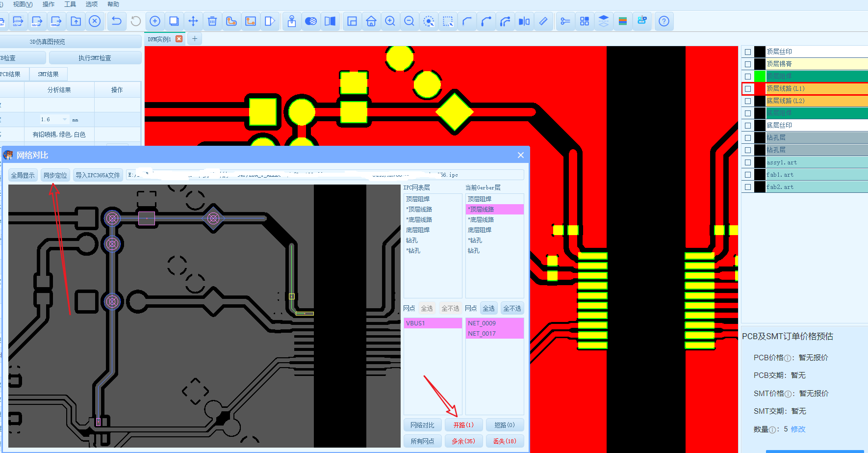868x453 pixels.
Task: Click the 开路(1) button
Action: [463, 425]
